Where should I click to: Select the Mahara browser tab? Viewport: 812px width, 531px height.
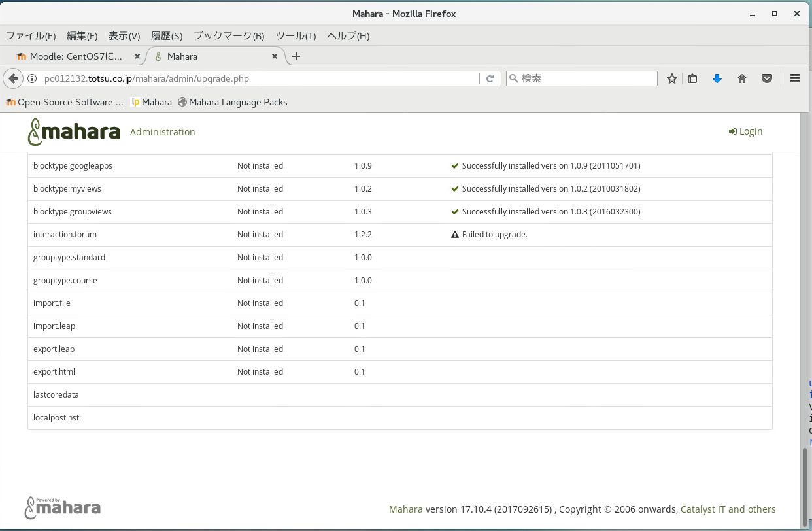pyautogui.click(x=216, y=56)
